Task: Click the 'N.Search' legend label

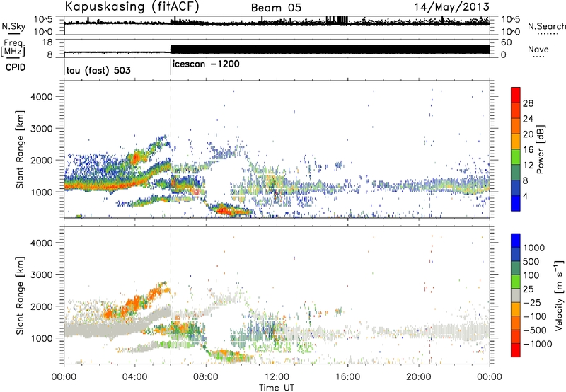Action: (x=546, y=26)
